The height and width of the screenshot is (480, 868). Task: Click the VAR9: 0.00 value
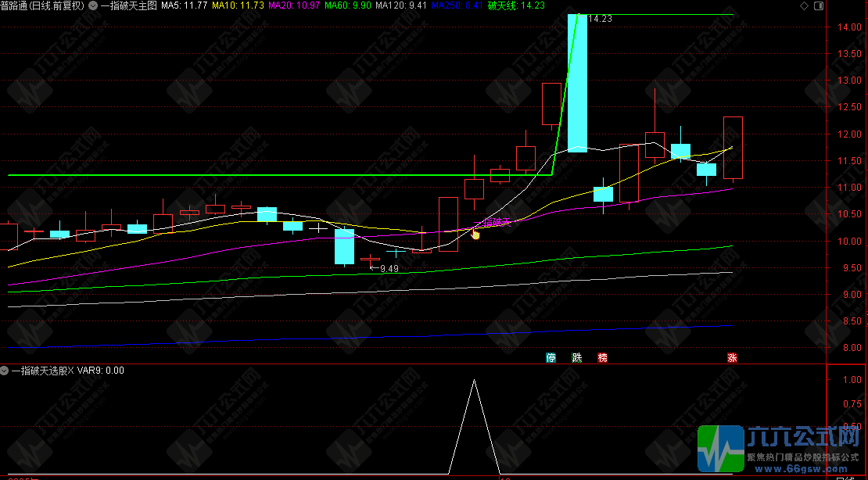pyautogui.click(x=101, y=371)
